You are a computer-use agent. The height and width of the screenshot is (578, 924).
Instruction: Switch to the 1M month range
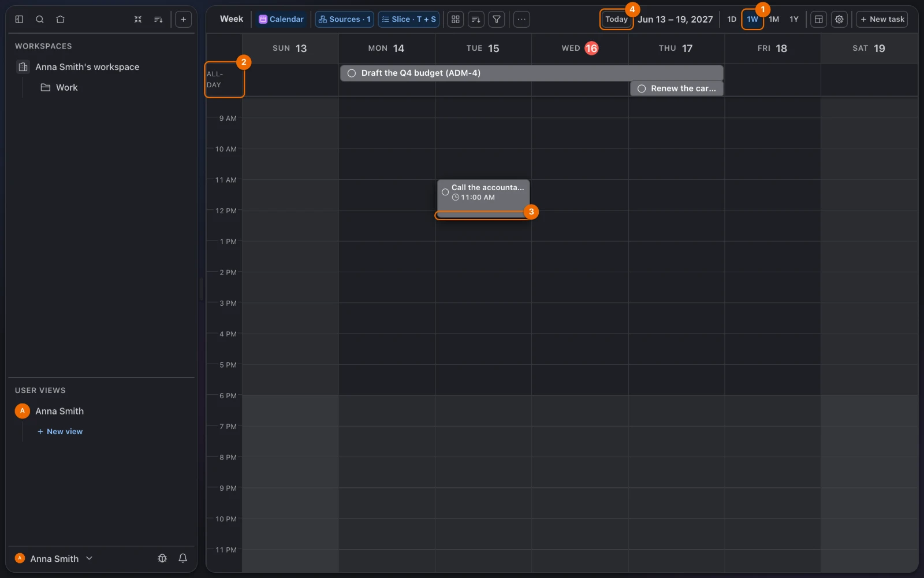774,19
